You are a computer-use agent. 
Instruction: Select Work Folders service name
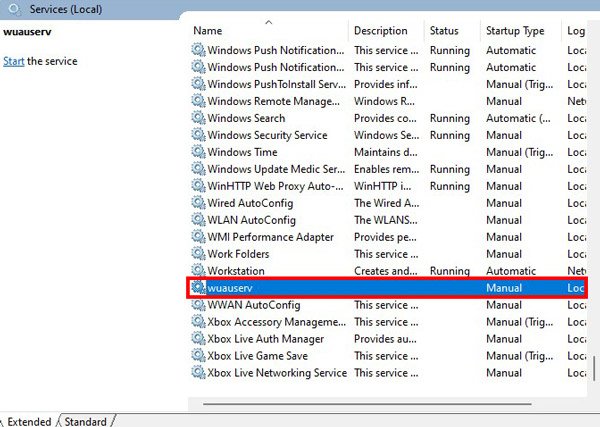coord(238,254)
